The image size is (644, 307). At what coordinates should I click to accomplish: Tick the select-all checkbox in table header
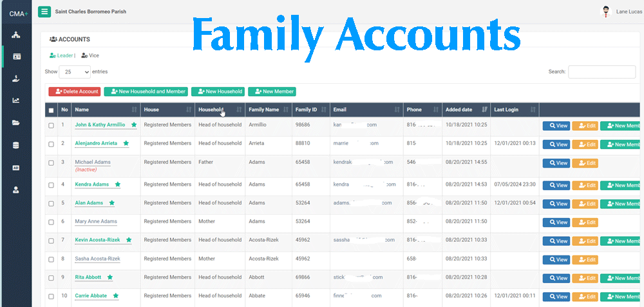coord(52,110)
